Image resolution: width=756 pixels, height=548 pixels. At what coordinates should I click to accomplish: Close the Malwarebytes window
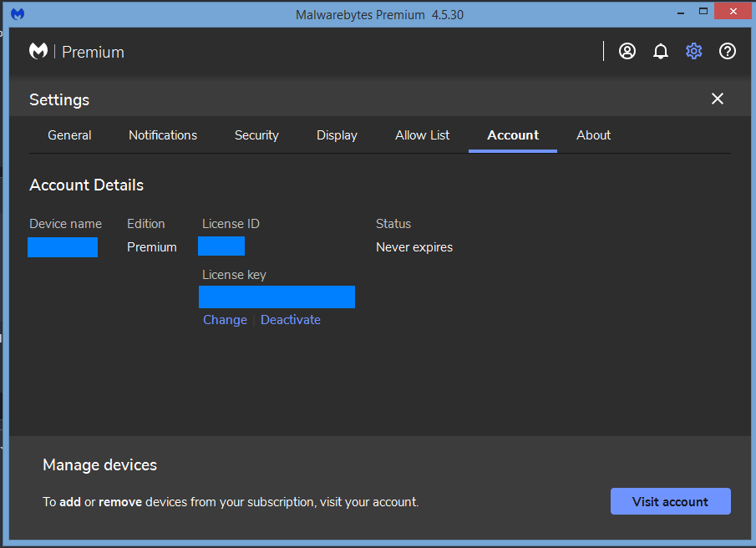point(733,11)
